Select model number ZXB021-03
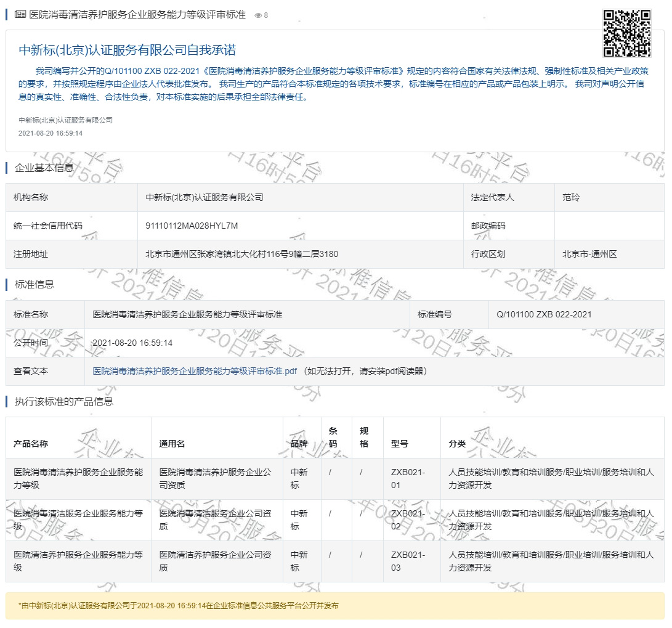This screenshot has height=628, width=672. 408,561
